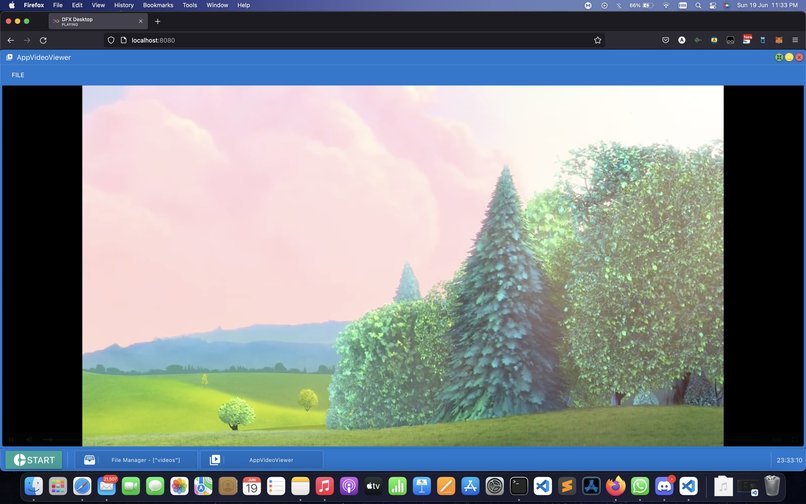
Task: Open Podcasts from the Dock
Action: tap(349, 485)
